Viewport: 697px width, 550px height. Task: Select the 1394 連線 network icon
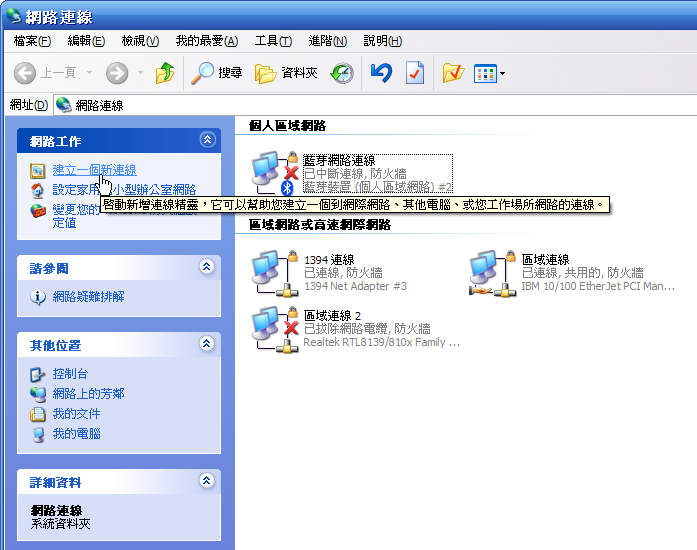pyautogui.click(x=274, y=273)
